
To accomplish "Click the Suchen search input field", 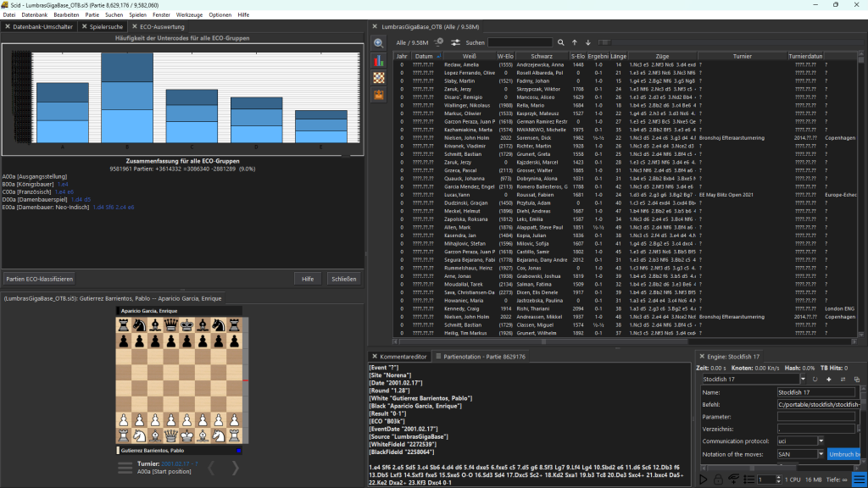I will pyautogui.click(x=520, y=42).
